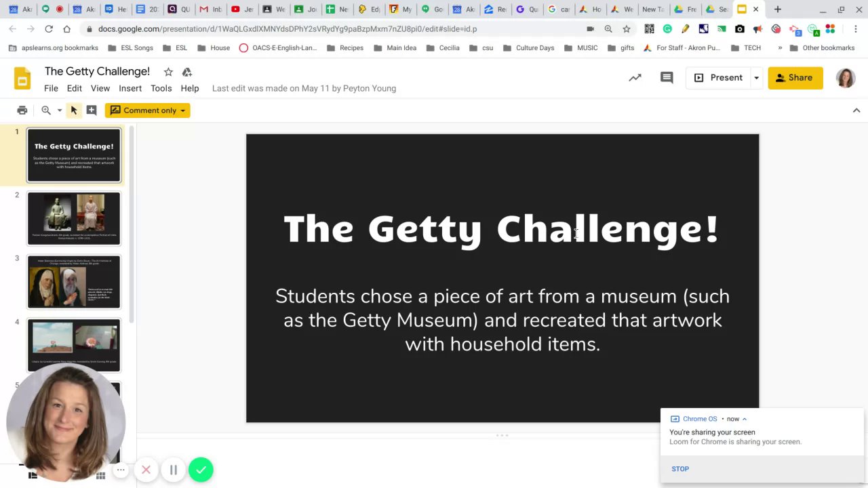
Task: Select slide 2 thumbnail with statue photos
Action: tap(74, 218)
